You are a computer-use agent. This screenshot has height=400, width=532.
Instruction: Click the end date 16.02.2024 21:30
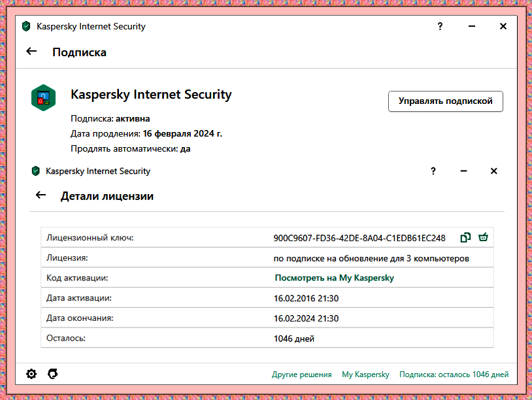click(306, 318)
